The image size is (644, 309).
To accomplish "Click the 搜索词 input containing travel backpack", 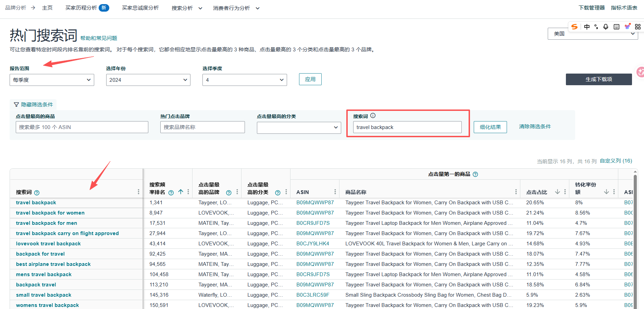I will tap(407, 127).
